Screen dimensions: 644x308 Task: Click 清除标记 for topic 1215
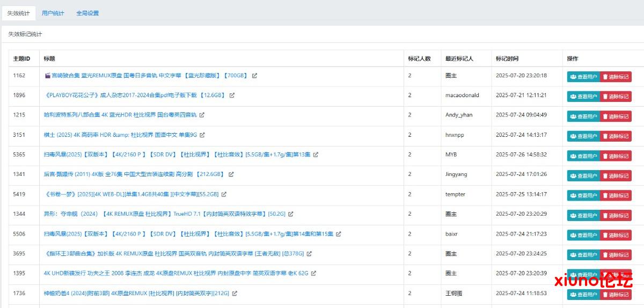616,116
